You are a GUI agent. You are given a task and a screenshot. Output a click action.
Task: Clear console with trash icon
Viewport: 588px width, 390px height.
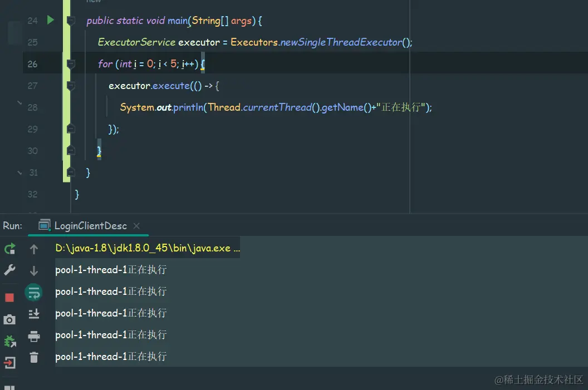click(x=34, y=357)
